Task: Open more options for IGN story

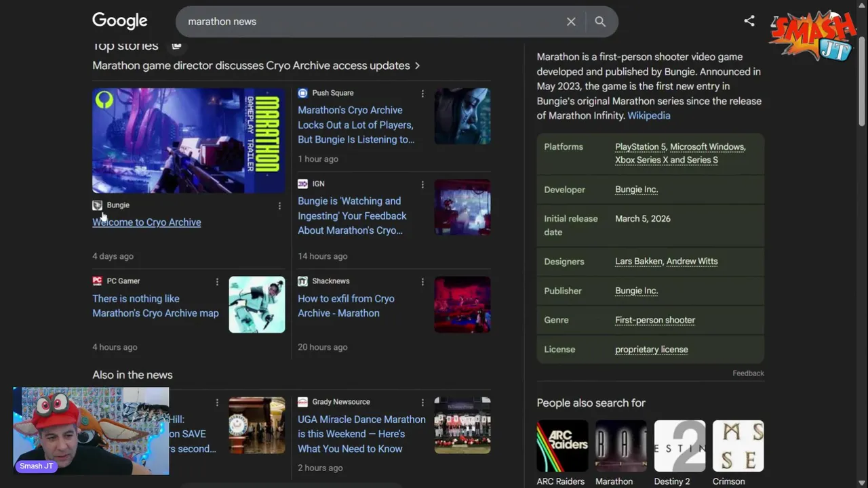Action: (422, 184)
